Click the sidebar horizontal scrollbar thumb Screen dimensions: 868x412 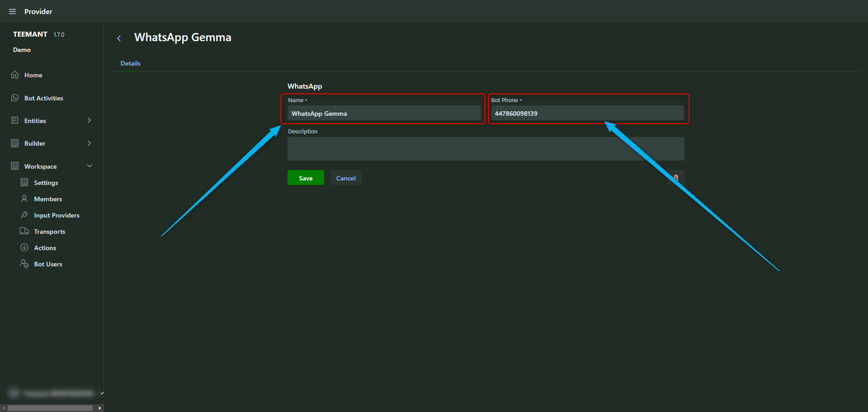50,408
